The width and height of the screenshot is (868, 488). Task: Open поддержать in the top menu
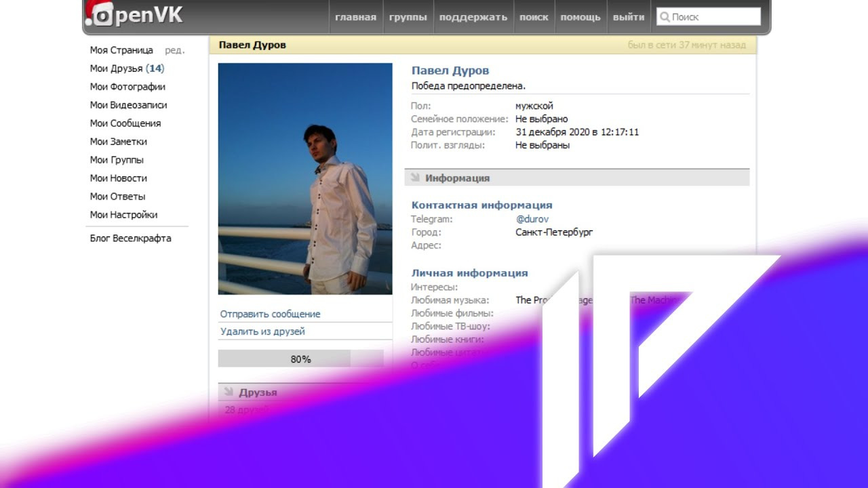473,17
